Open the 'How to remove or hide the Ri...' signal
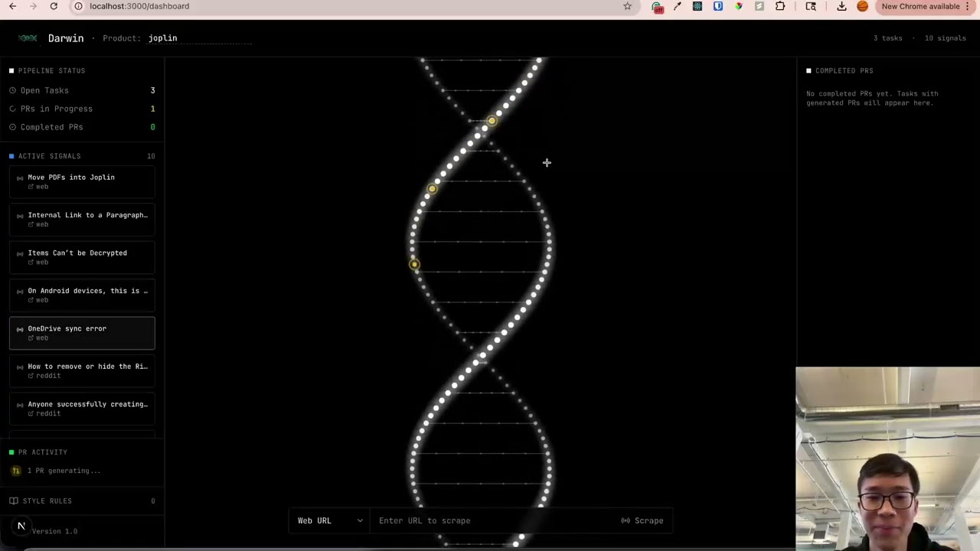 [82, 370]
